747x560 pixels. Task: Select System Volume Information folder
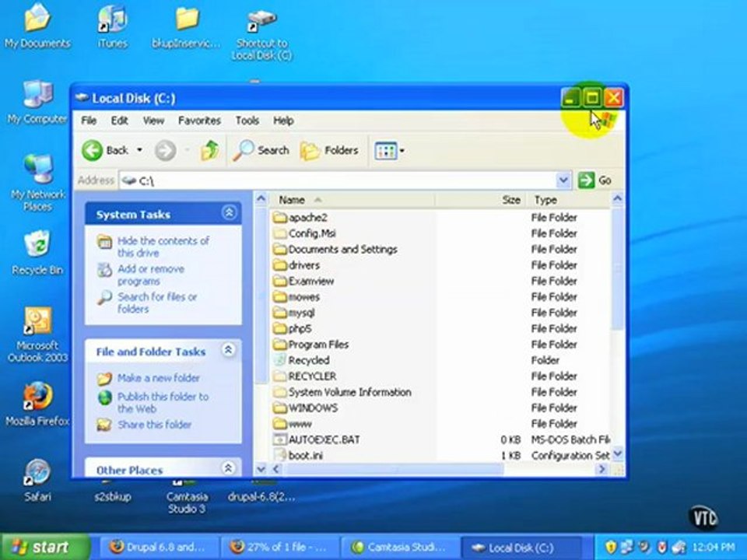[342, 392]
